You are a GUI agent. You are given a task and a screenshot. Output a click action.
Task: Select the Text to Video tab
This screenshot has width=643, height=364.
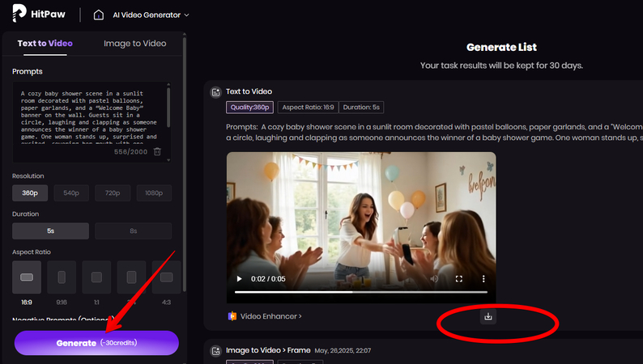point(45,44)
